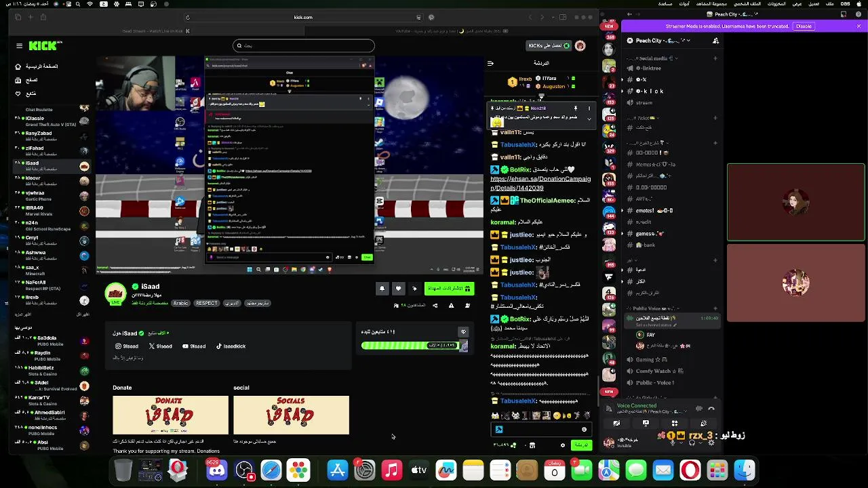
Task: Collapse the Ticket category in Discord
Action: click(643, 118)
